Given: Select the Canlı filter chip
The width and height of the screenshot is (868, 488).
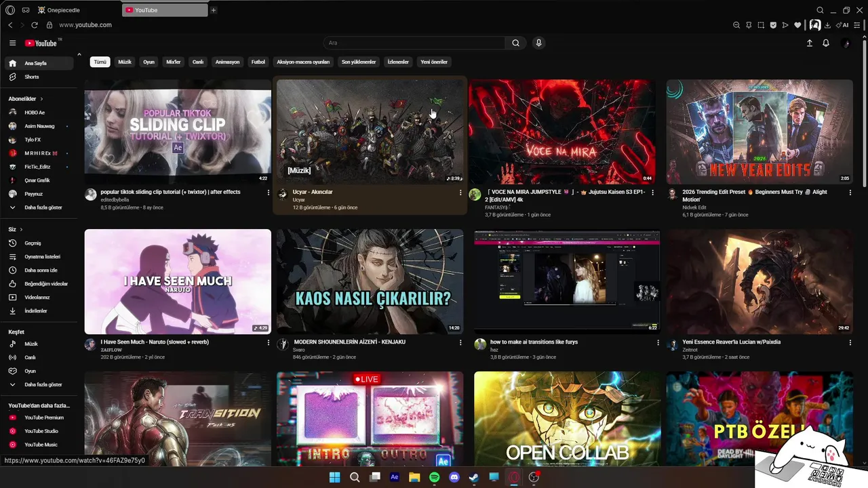Looking at the screenshot, I should 198,62.
